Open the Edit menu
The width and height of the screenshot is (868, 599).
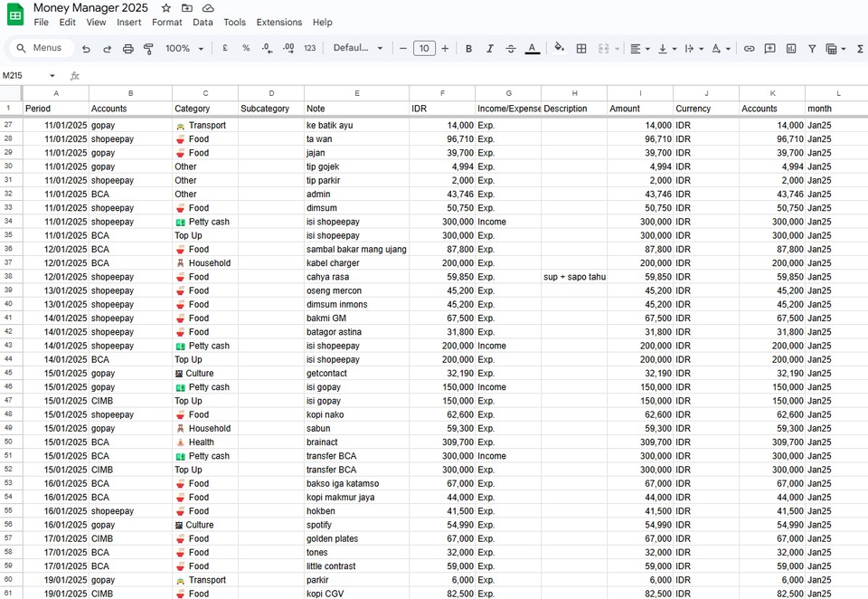point(68,22)
